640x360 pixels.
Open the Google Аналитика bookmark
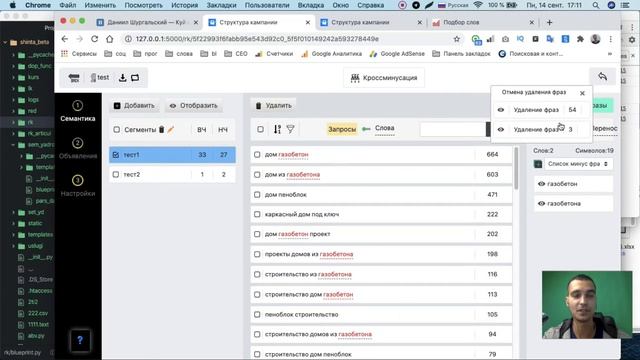tap(331, 53)
